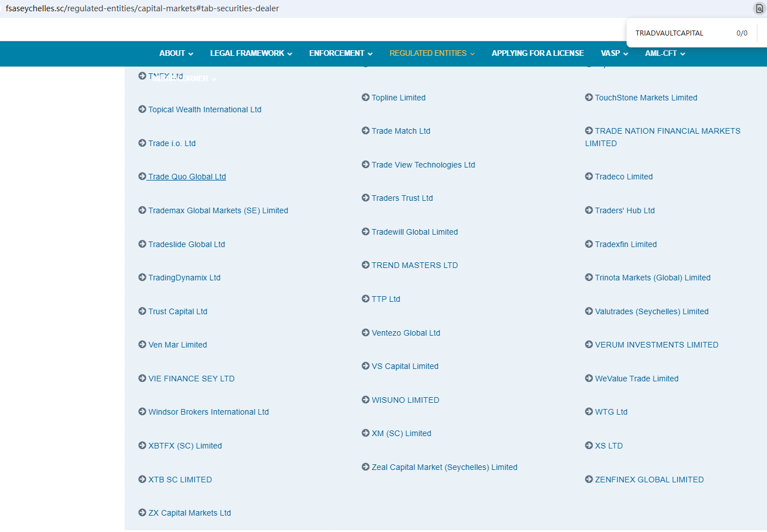Click arrow icon beside Trademax Global Markets (SE) Limited
This screenshot has height=532, width=767.
142,210
